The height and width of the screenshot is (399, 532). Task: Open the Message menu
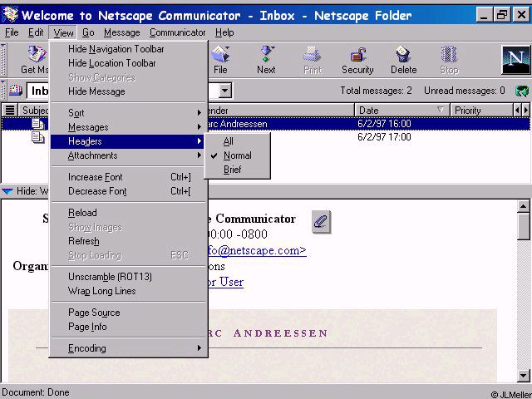[x=122, y=32]
